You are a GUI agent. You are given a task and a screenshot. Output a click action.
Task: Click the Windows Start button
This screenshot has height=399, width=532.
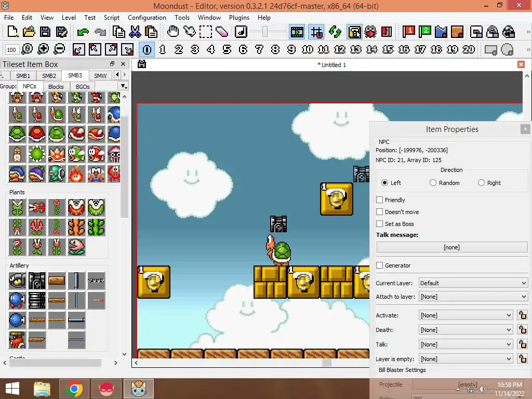point(12,389)
